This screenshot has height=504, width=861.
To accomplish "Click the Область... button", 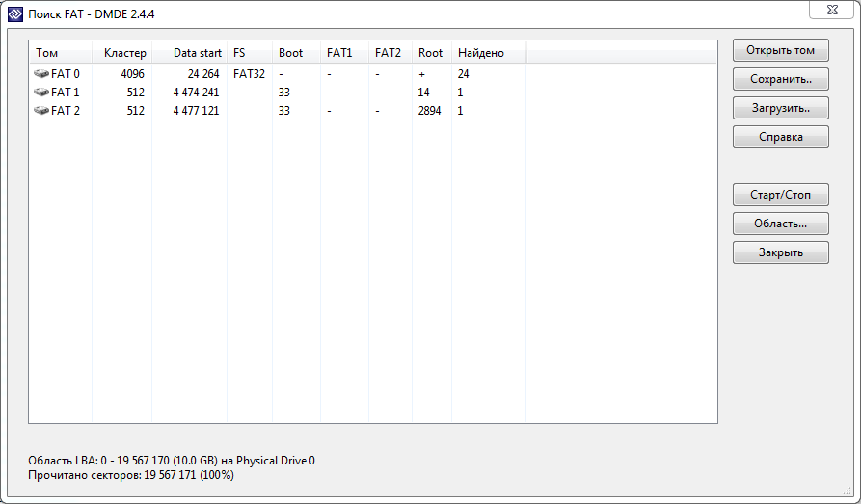I will [x=780, y=224].
